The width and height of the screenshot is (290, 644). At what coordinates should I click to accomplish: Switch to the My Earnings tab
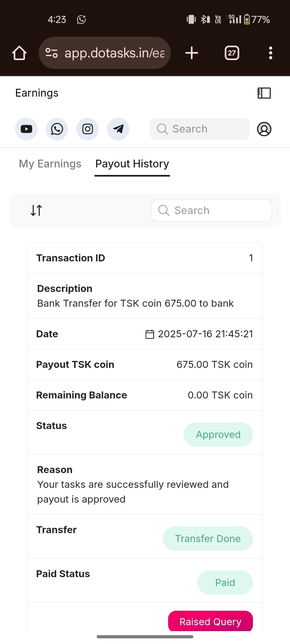[x=50, y=164]
